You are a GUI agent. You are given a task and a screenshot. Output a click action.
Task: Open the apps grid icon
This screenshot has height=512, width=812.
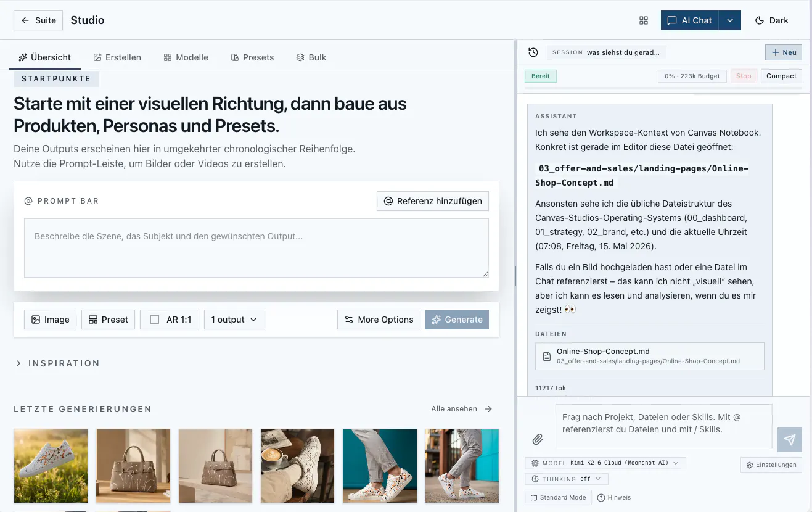pos(644,20)
